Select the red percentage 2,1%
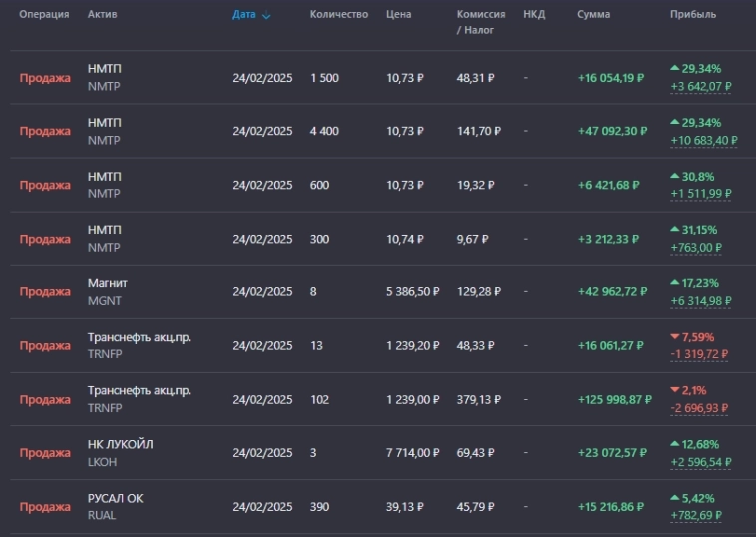 coord(694,391)
